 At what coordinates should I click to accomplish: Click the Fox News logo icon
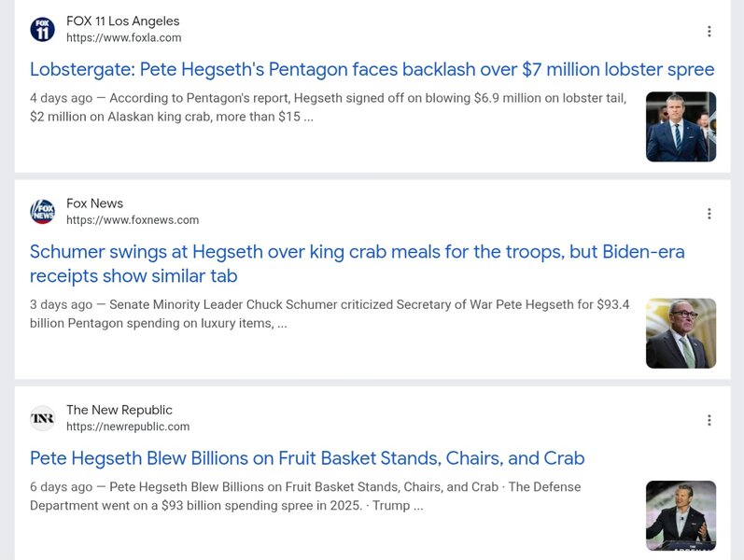[x=42, y=212]
